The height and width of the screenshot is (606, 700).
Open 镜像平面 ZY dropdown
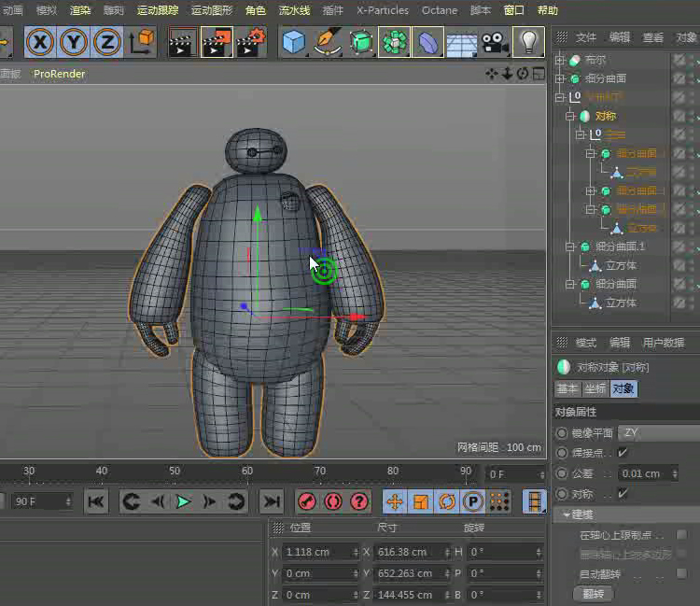click(659, 432)
